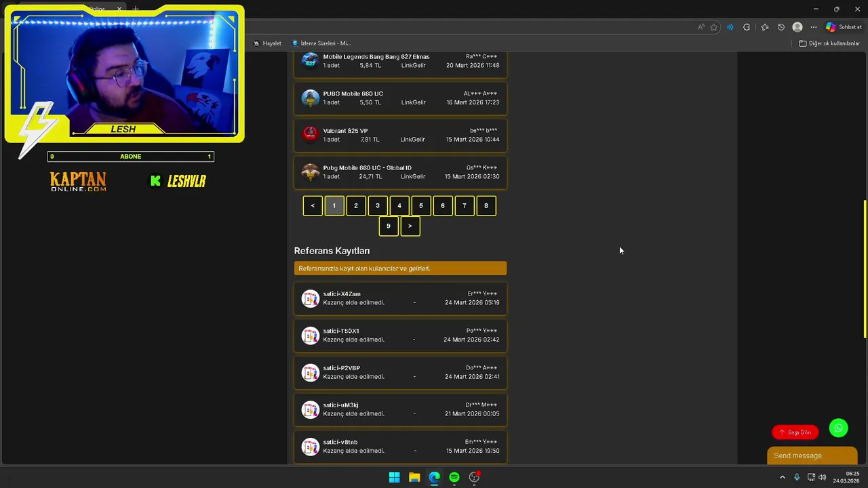Click the satici-v8tnb username text
Image resolution: width=868 pixels, height=488 pixels.
(340, 442)
